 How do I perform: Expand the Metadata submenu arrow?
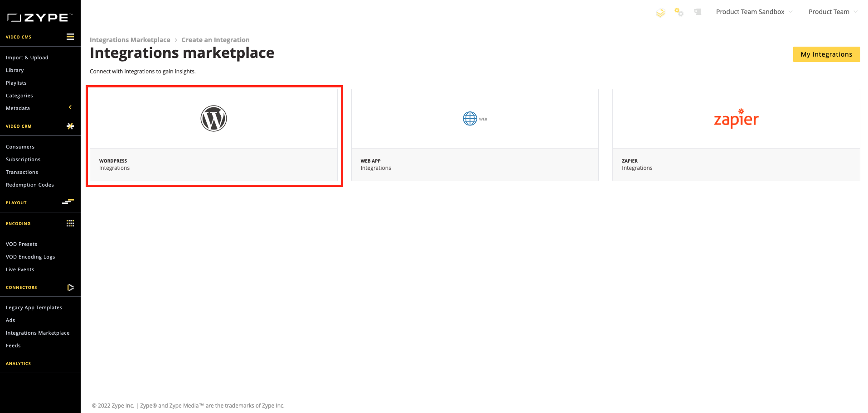(70, 107)
